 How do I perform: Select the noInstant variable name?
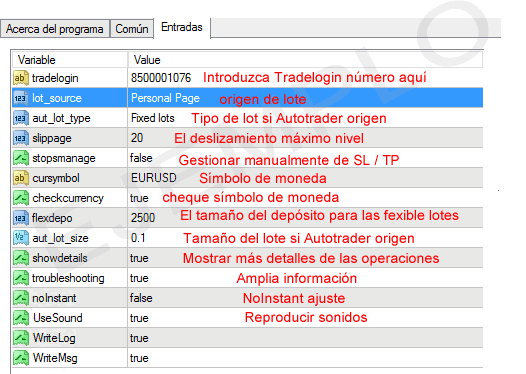coord(54,298)
